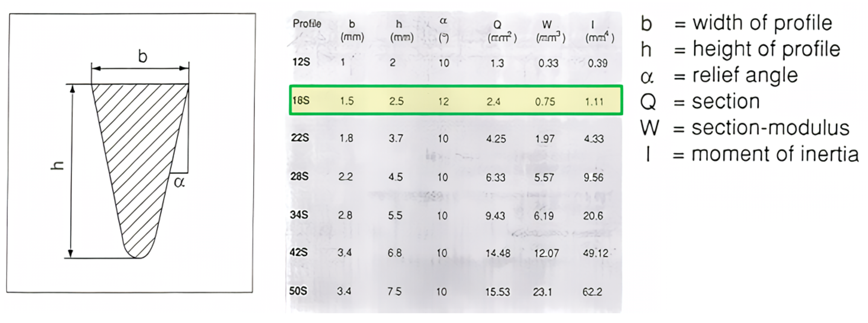
Task: Click the α relief angle symbol in diagram
Action: click(x=179, y=183)
